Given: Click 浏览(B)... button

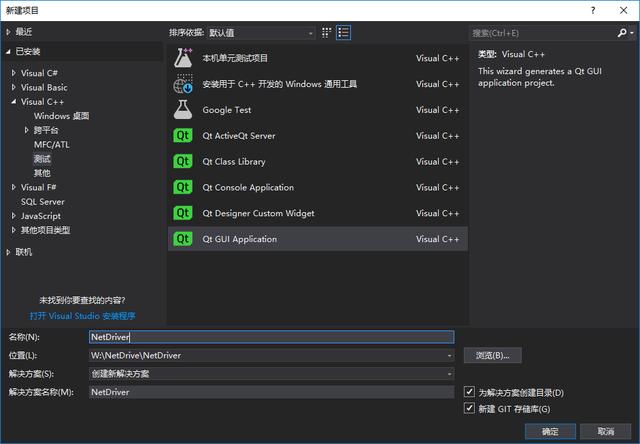Looking at the screenshot, I should tap(493, 355).
